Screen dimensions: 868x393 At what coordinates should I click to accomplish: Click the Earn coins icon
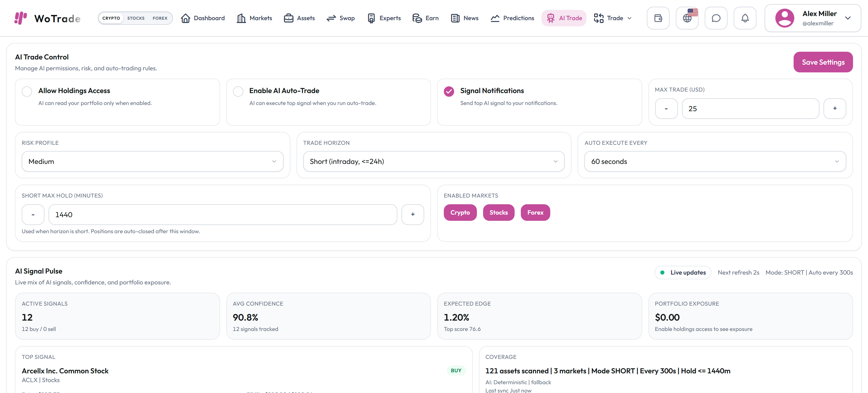(417, 18)
